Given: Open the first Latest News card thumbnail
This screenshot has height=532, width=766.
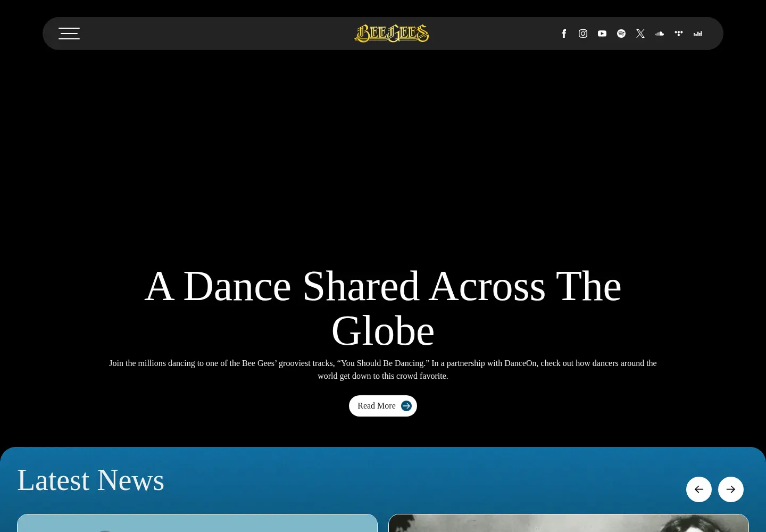Looking at the screenshot, I should [x=197, y=523].
